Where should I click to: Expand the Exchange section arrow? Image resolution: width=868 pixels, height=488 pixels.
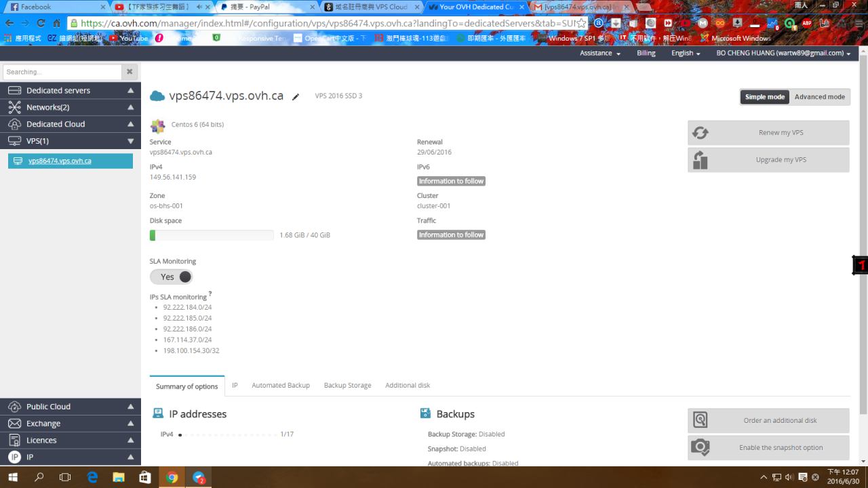click(x=131, y=424)
